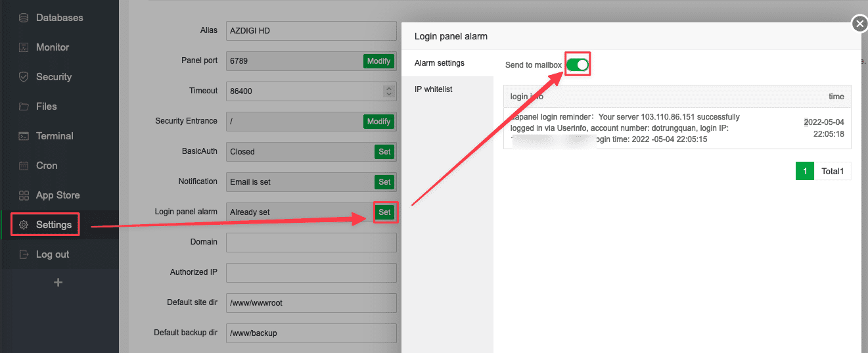Open the Files folder icon

click(24, 106)
